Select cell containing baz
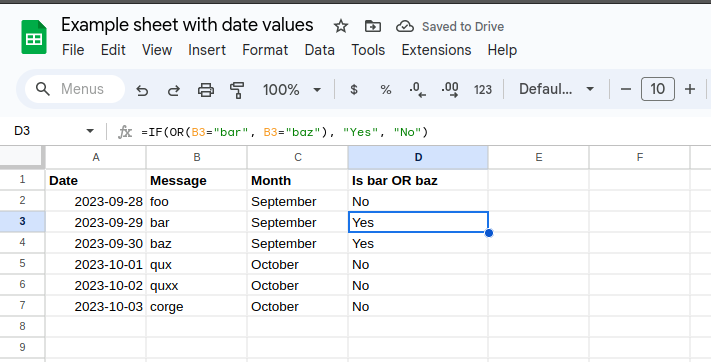 (x=197, y=244)
